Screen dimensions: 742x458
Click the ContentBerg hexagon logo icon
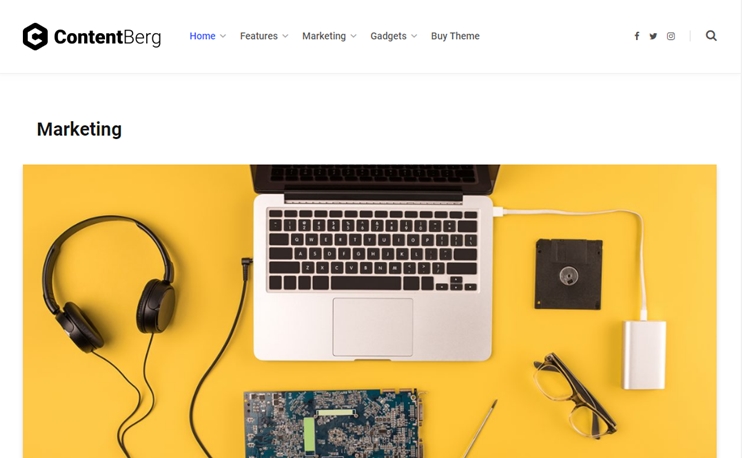point(35,36)
